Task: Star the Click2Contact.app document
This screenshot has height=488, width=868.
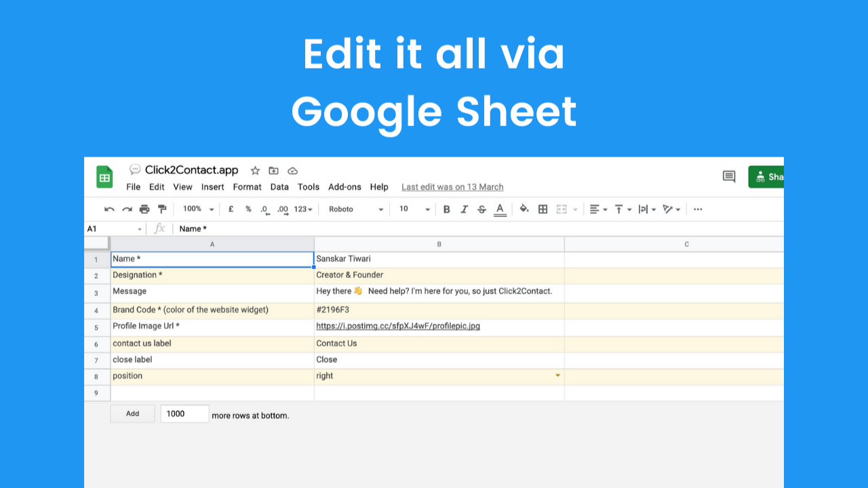Action: click(255, 171)
